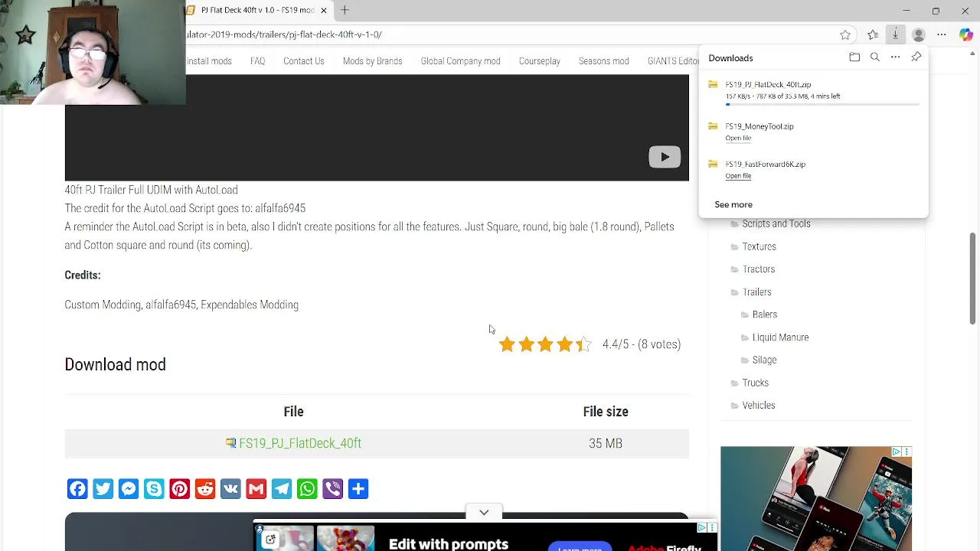
Task: Open file for FS19_MoneyTool.zip
Action: tap(738, 138)
